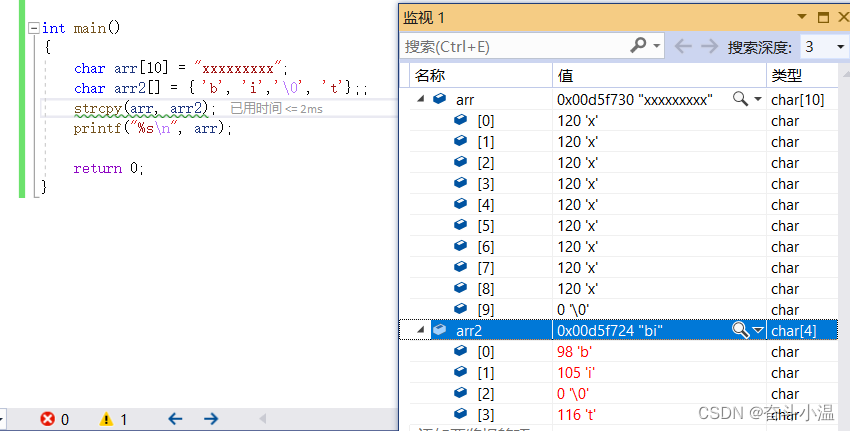The image size is (850, 431).
Task: Select arr element [8] row
Action: click(x=623, y=288)
